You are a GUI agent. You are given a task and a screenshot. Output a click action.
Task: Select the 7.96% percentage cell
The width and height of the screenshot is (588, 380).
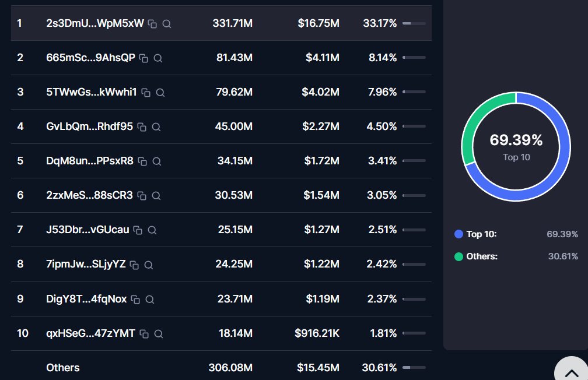[x=382, y=92]
